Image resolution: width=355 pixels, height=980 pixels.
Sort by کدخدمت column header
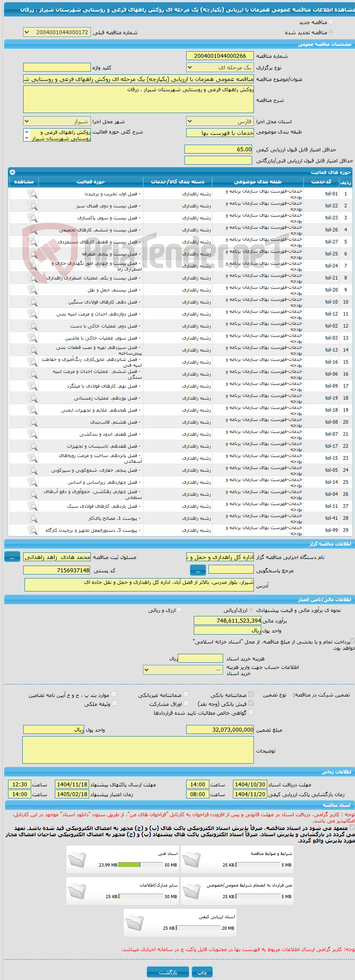(321, 182)
